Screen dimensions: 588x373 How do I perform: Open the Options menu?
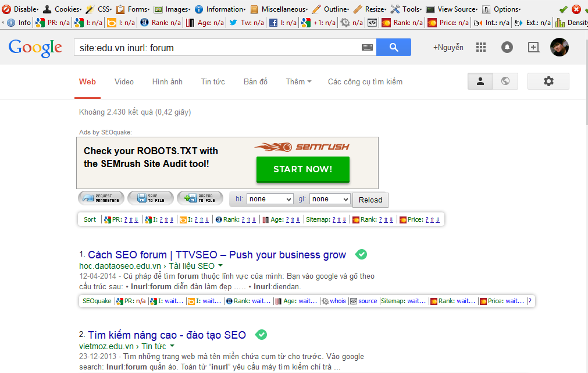click(x=502, y=9)
